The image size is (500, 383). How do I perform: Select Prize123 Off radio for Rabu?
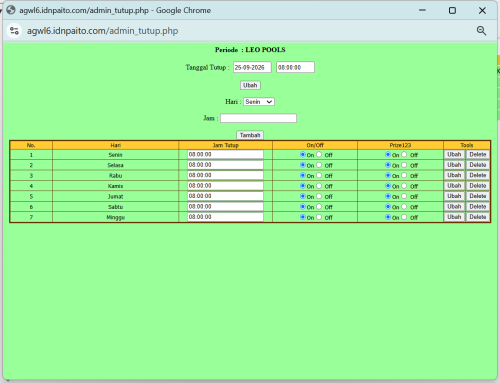click(404, 175)
